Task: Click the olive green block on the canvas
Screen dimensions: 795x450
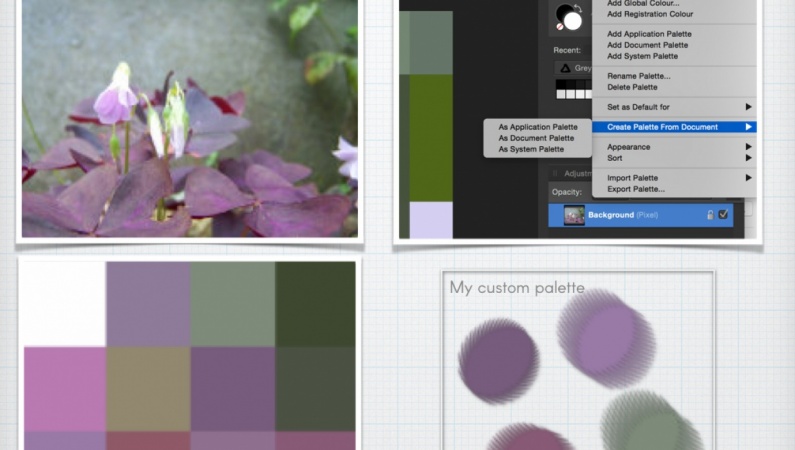Action: pyautogui.click(x=430, y=138)
